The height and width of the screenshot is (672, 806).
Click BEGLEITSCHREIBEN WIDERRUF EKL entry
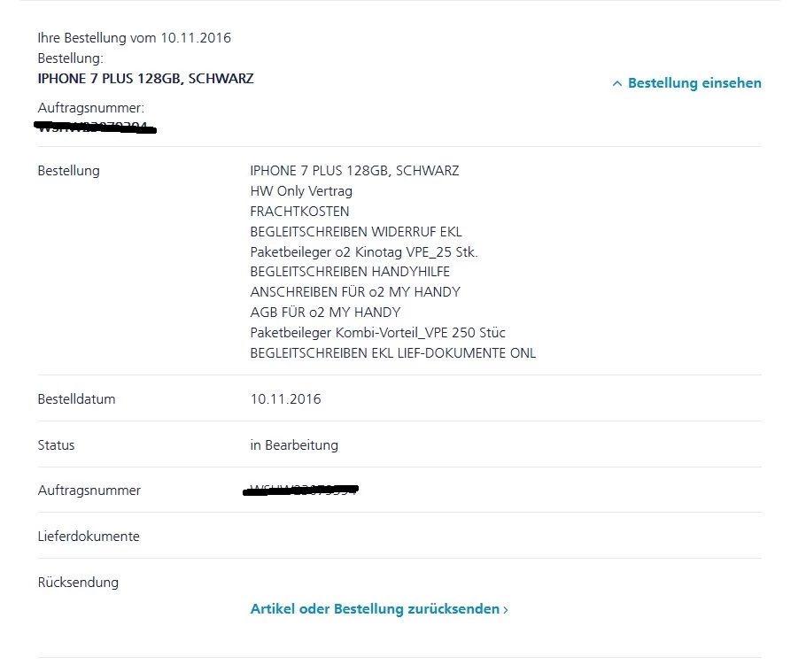356,232
